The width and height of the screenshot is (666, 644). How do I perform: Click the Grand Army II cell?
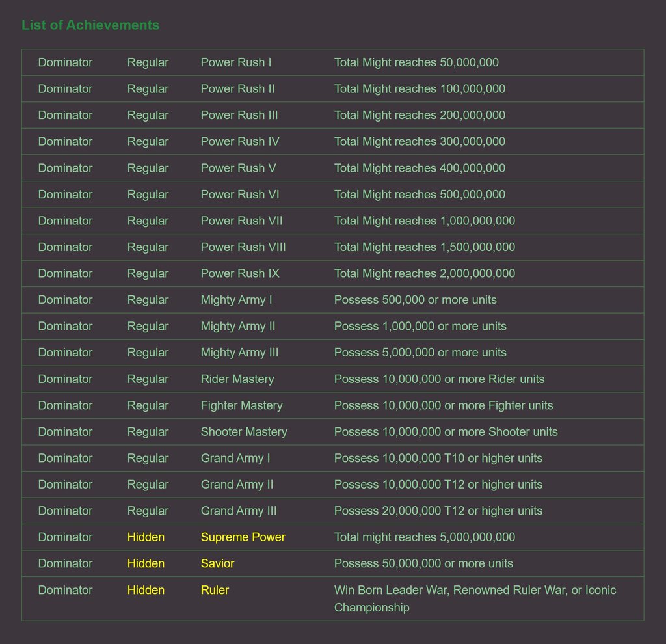coord(237,485)
